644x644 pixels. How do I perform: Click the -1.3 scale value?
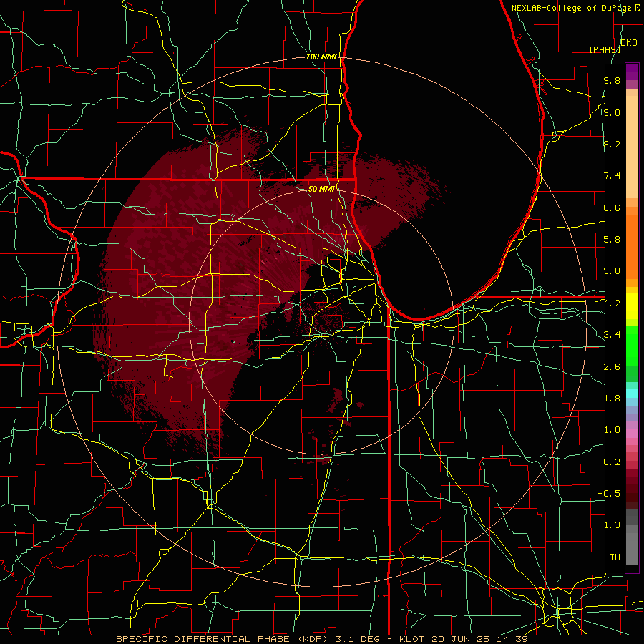coord(609,525)
